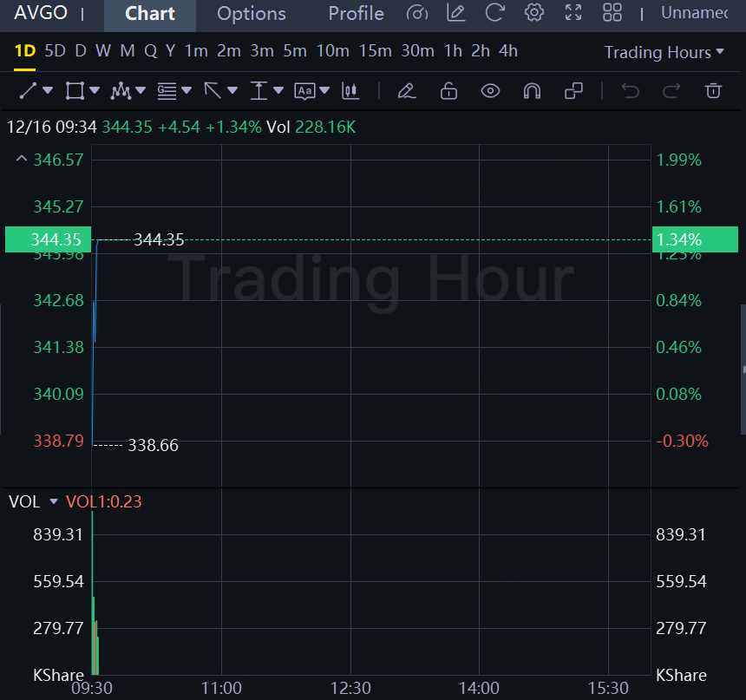Select the monthly M timeframe

127,50
